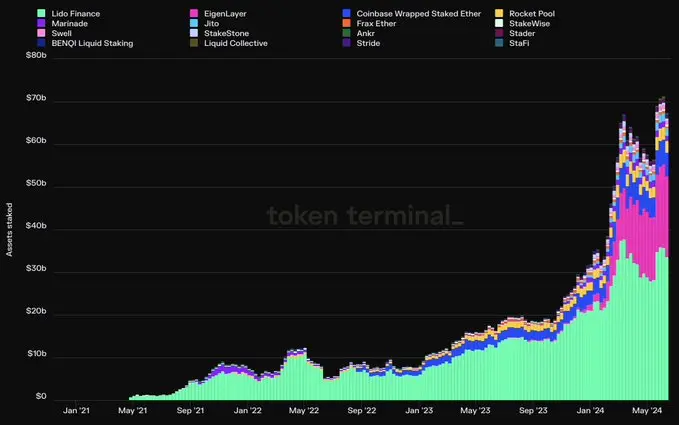Click the "Jan '21" x-axis label
Screen dimensions: 679x425
point(76,410)
